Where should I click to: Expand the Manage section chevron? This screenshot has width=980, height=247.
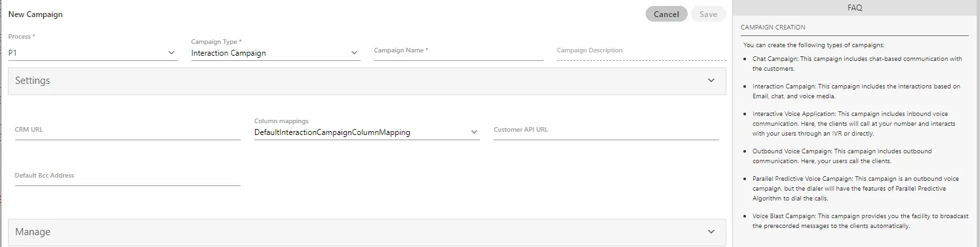(711, 232)
